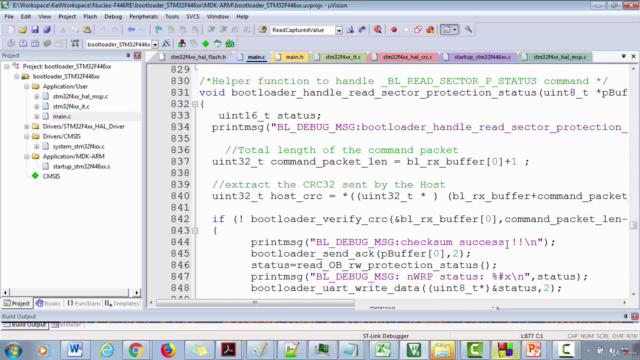The height and width of the screenshot is (360, 640).
Task: Open Microsoft Word from the taskbar
Action: pyautogui.click(x=75, y=350)
